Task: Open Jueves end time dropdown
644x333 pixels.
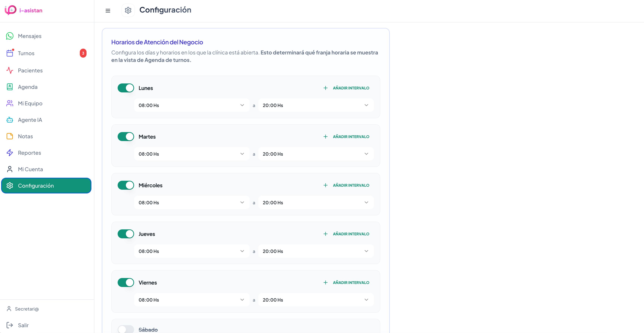Action: click(x=316, y=251)
